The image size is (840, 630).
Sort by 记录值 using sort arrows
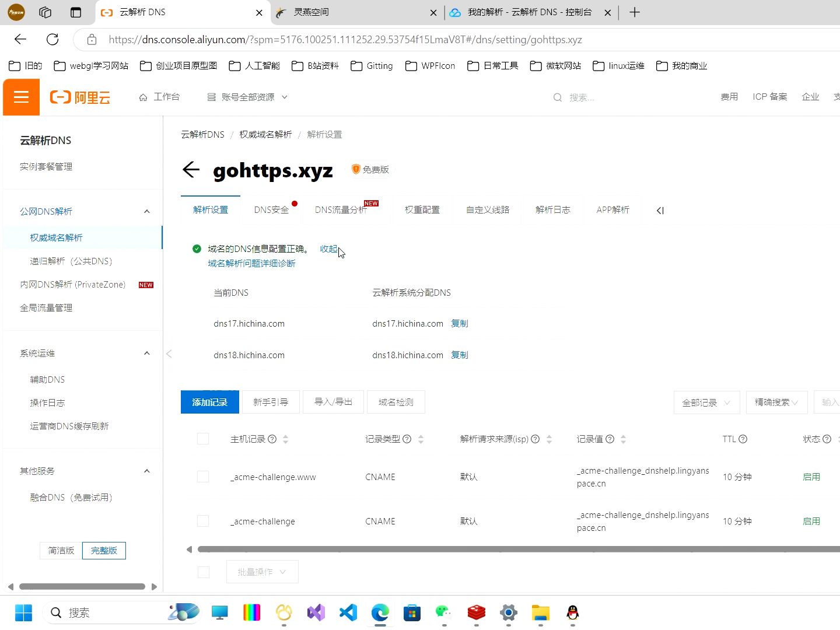tap(623, 439)
